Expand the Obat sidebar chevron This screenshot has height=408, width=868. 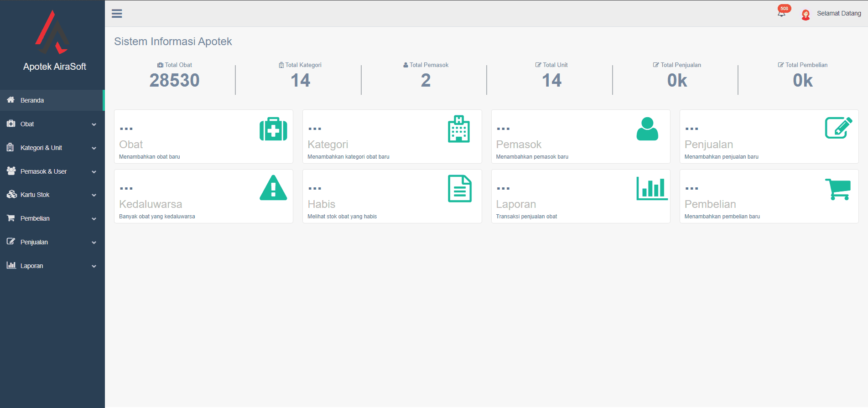tap(94, 124)
